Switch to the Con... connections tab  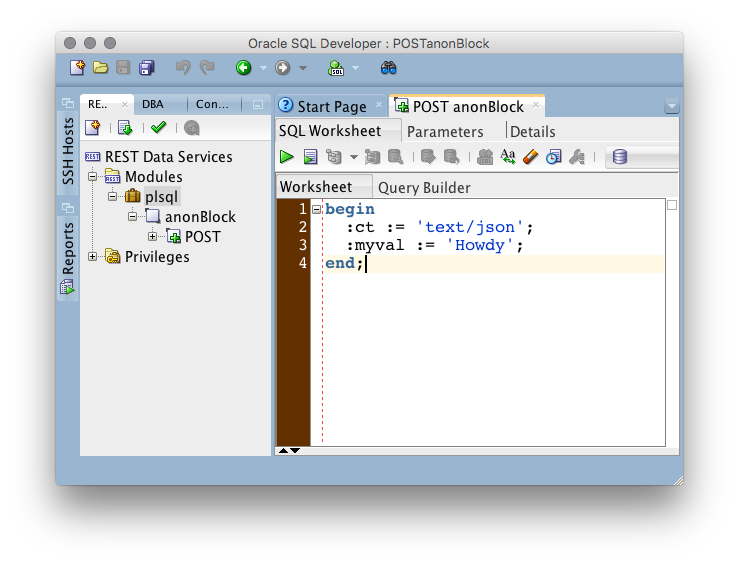point(212,104)
